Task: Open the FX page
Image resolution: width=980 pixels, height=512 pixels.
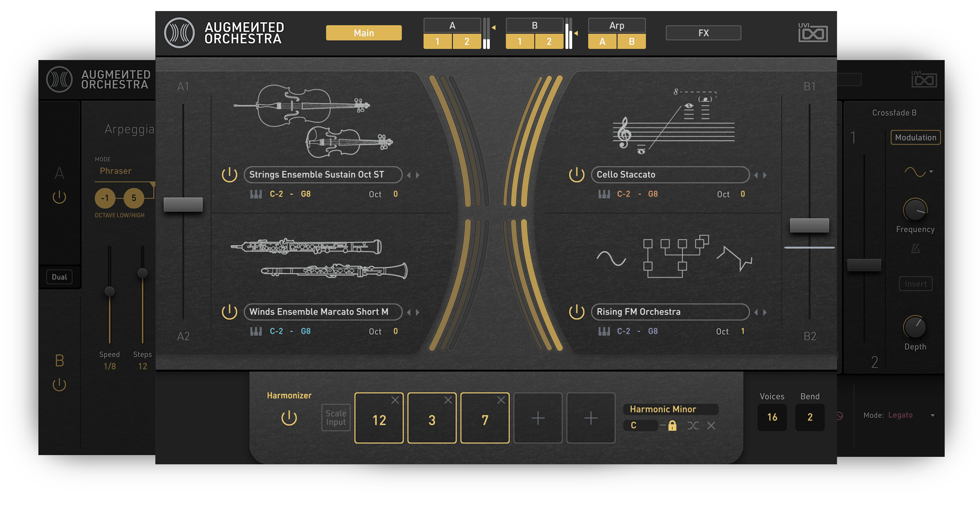Action: pos(703,33)
